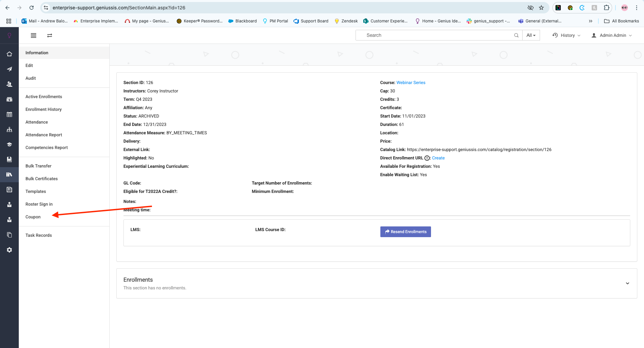Viewport: 644px width, 348px height.
Task: Click the search magnifier icon
Action: click(x=516, y=35)
